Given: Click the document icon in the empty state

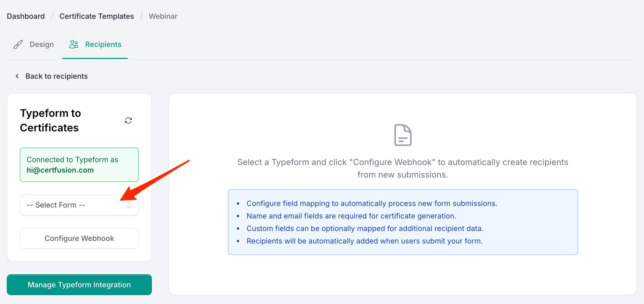Looking at the screenshot, I should pyautogui.click(x=403, y=135).
